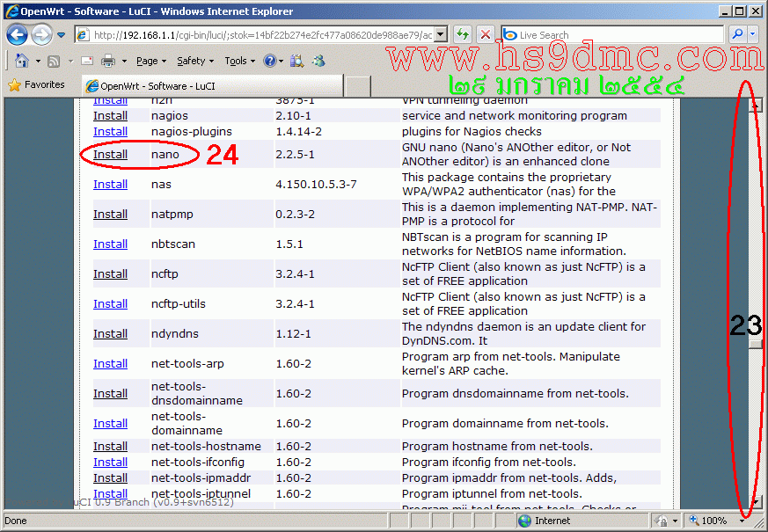This screenshot has width=768, height=532.
Task: Expand the address bar history dropdown
Action: coord(441,35)
